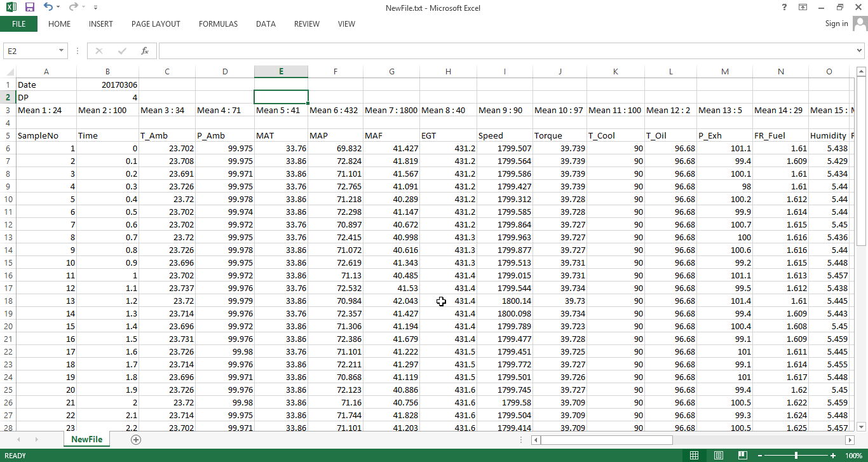Click the horizontal scrollbar thumb
Image resolution: width=868 pixels, height=462 pixels.
[606, 440]
